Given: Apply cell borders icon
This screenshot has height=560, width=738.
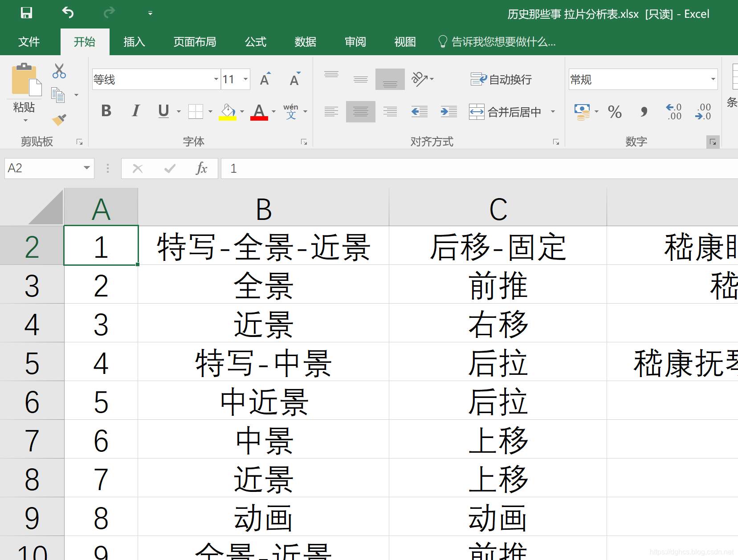Looking at the screenshot, I should pyautogui.click(x=196, y=111).
